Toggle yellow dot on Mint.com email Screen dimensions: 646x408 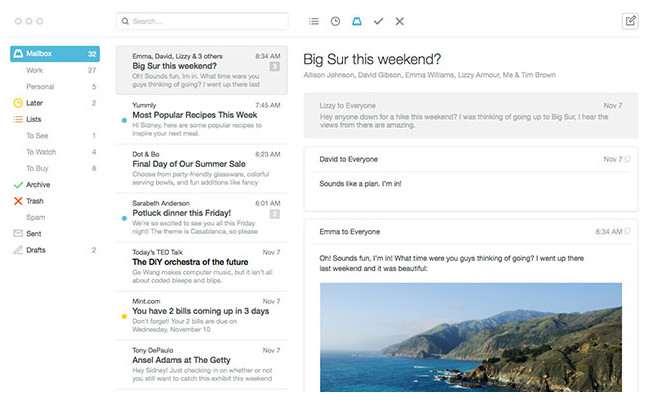(x=124, y=317)
